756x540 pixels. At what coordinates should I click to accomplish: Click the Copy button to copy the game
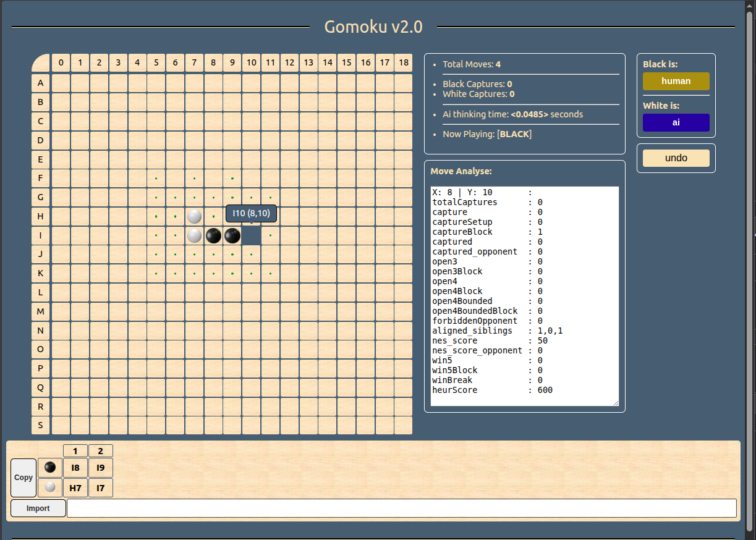(x=23, y=478)
